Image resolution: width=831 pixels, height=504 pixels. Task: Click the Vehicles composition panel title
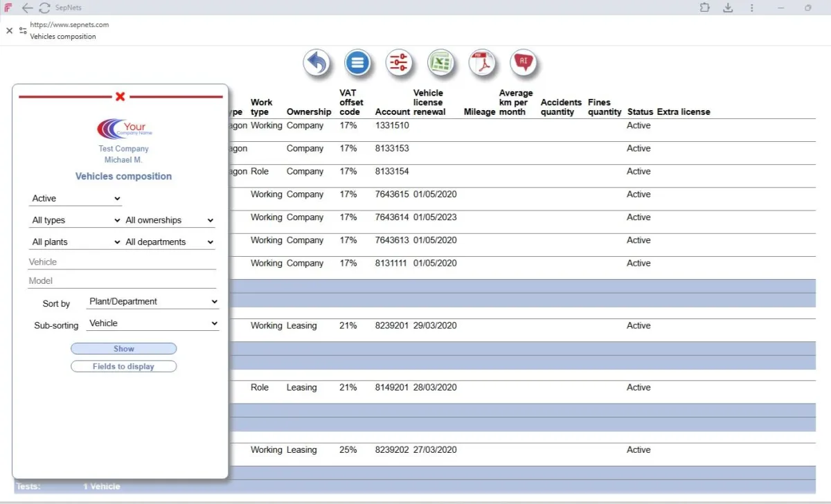tap(124, 177)
